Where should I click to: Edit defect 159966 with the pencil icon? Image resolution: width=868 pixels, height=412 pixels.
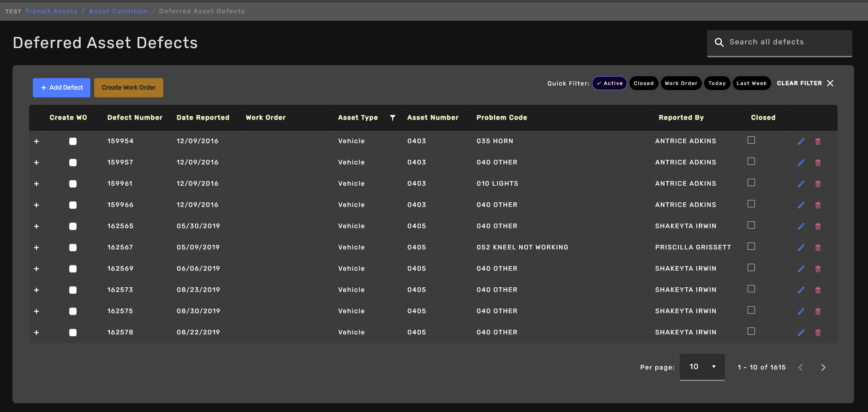point(801,205)
